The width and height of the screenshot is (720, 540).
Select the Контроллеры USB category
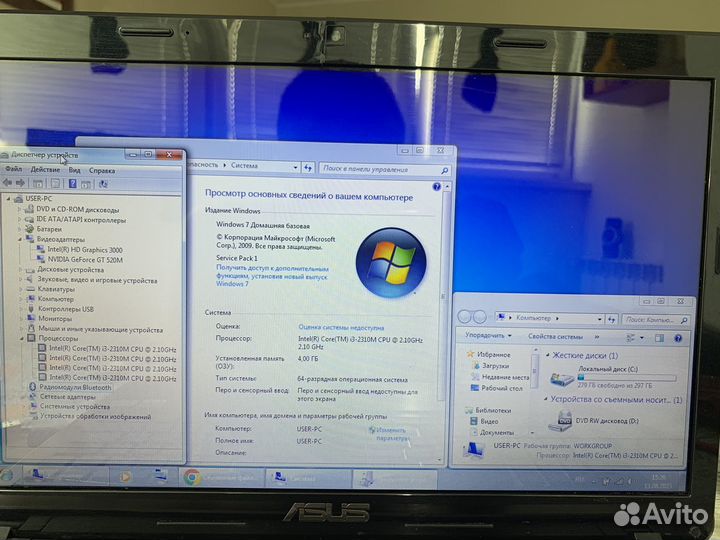[x=66, y=309]
